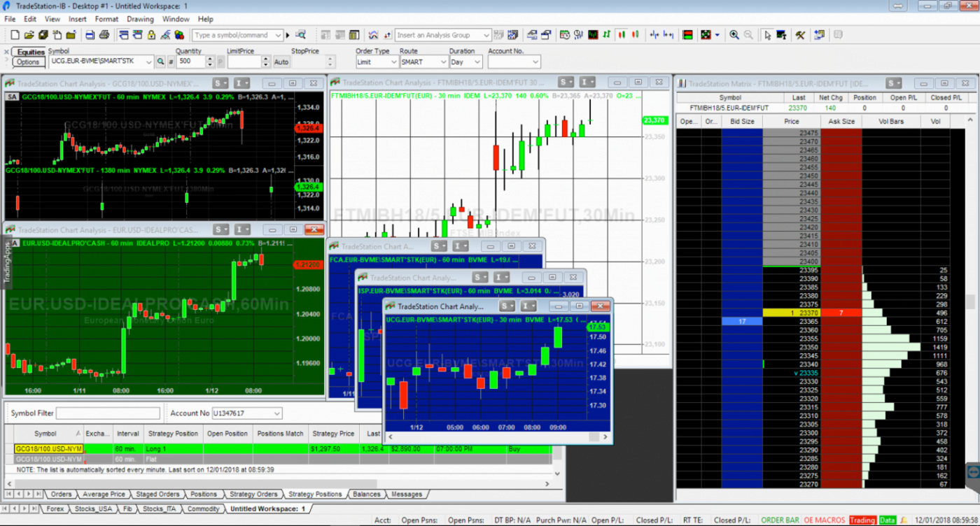The height and width of the screenshot is (526, 980).
Task: Click the Vol Bars column header in Matrix
Action: 891,121
